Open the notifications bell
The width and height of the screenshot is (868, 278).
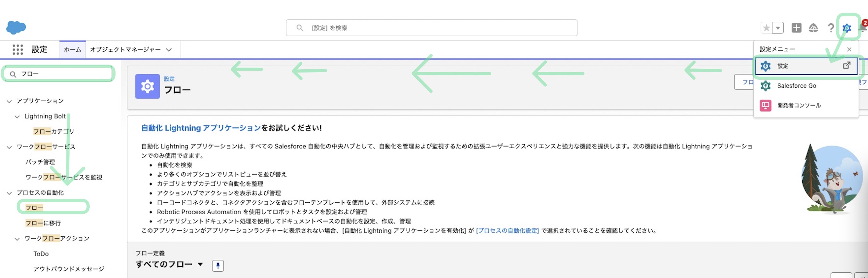click(x=863, y=27)
